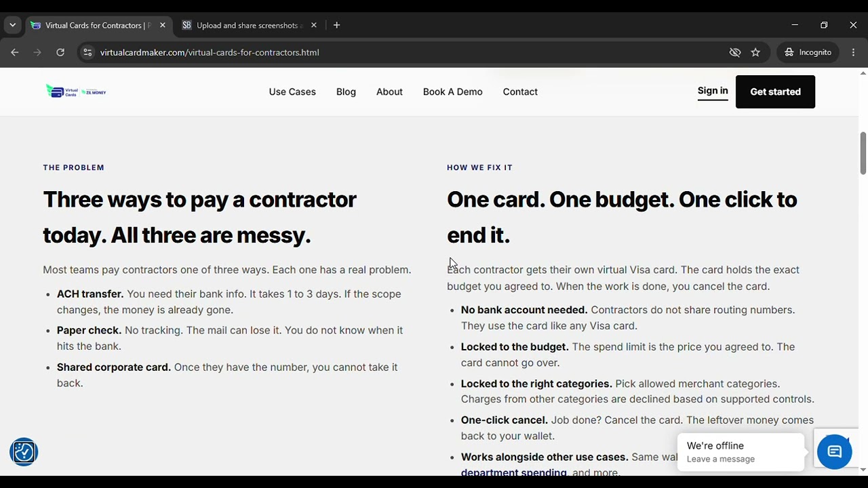
Task: Reload the current page
Action: [x=60, y=52]
